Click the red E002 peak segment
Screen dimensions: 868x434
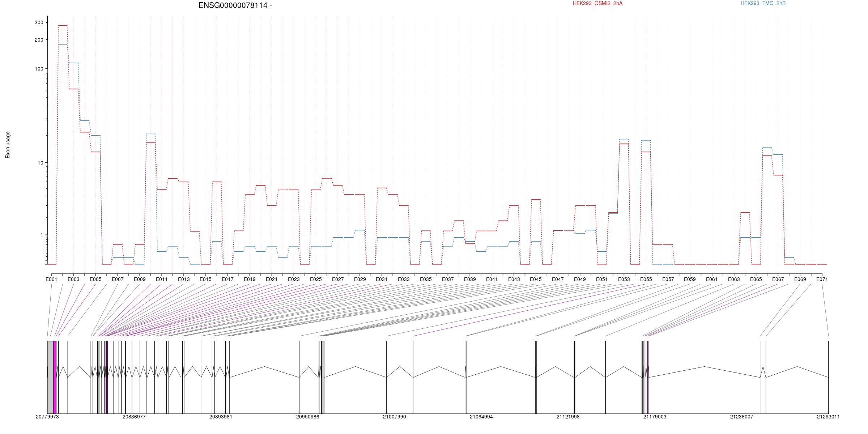point(63,26)
